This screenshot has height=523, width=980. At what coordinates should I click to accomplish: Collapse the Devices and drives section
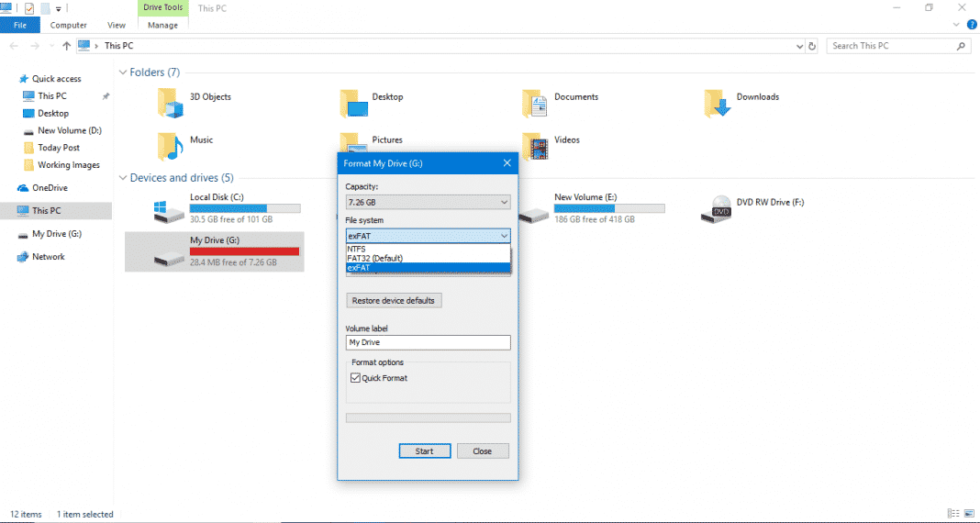coord(123,178)
